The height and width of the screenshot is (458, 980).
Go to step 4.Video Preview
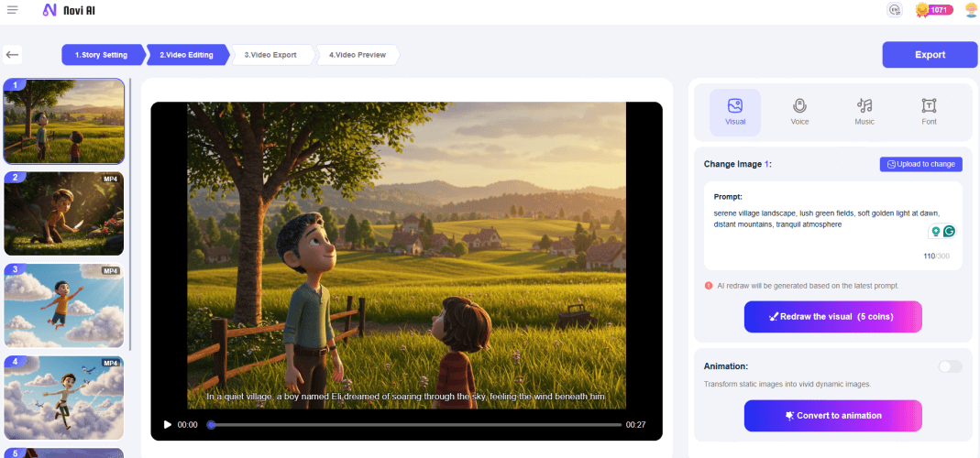click(x=358, y=55)
